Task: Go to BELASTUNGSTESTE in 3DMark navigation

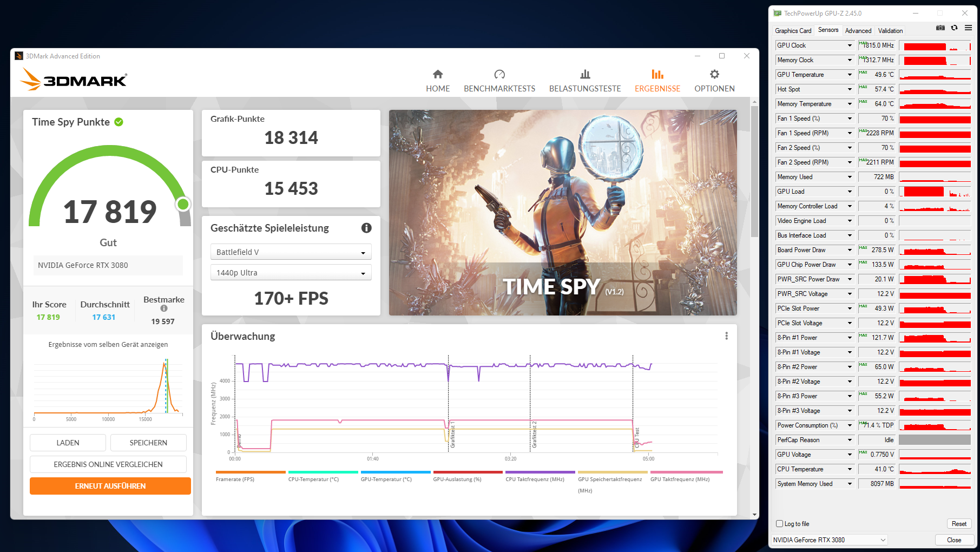Action: click(585, 89)
